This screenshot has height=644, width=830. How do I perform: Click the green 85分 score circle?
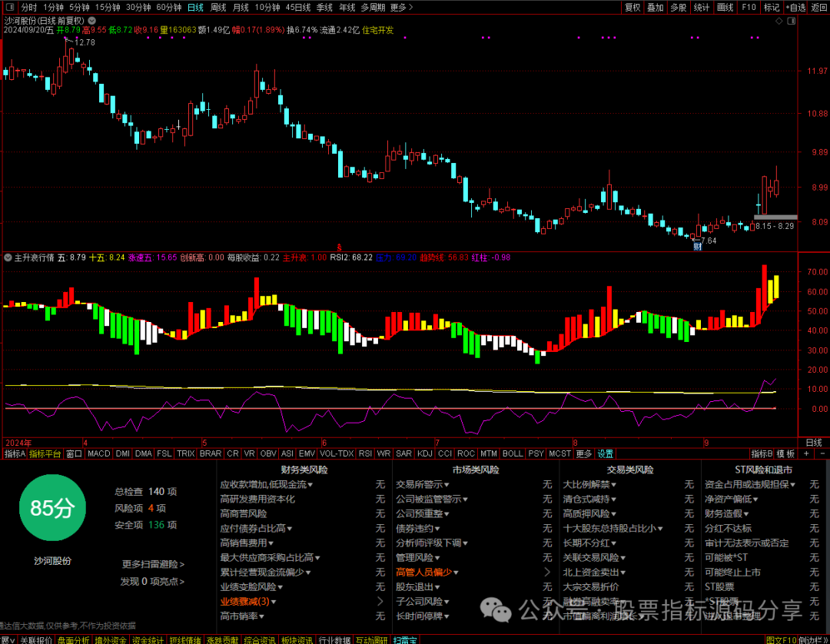coord(51,507)
